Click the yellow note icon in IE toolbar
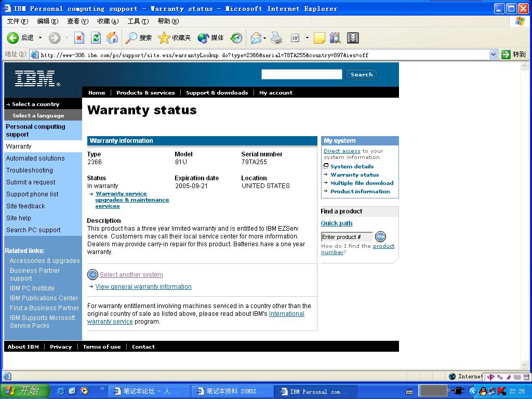Viewport: 532px width, 399px height. click(320, 37)
